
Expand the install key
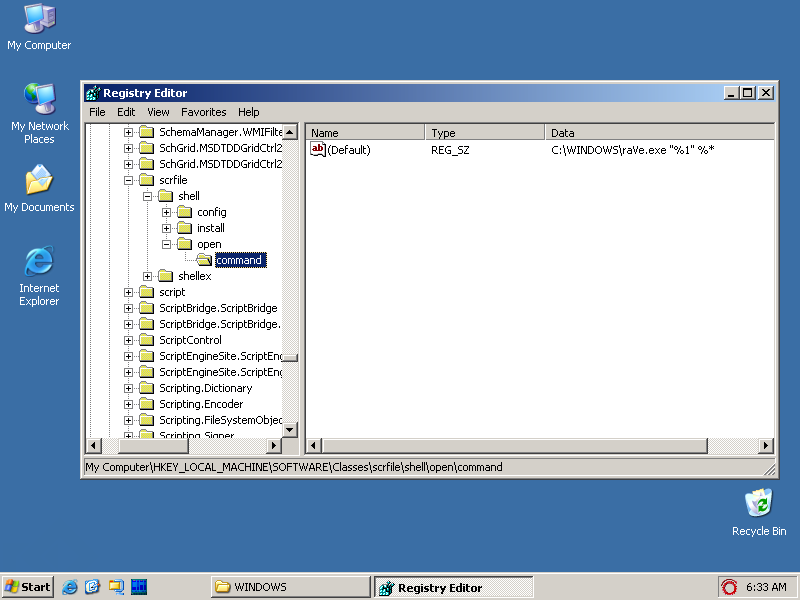coord(166,228)
